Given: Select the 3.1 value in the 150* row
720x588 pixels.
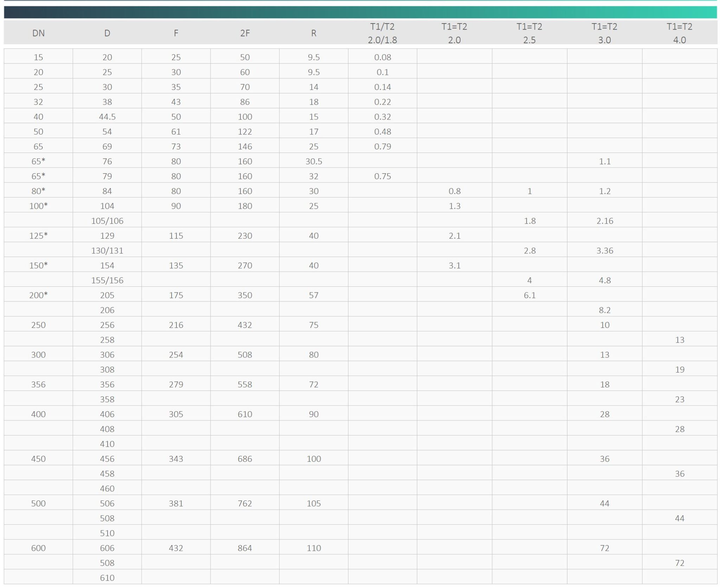Looking at the screenshot, I should click(454, 265).
